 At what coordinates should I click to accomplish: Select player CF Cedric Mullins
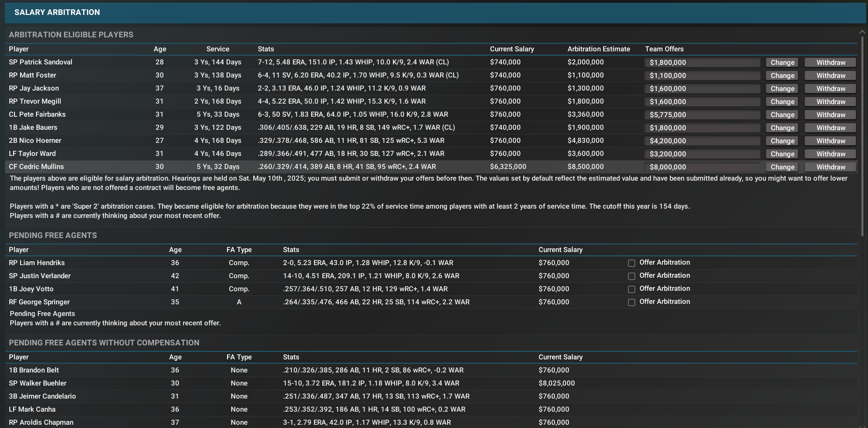point(36,167)
